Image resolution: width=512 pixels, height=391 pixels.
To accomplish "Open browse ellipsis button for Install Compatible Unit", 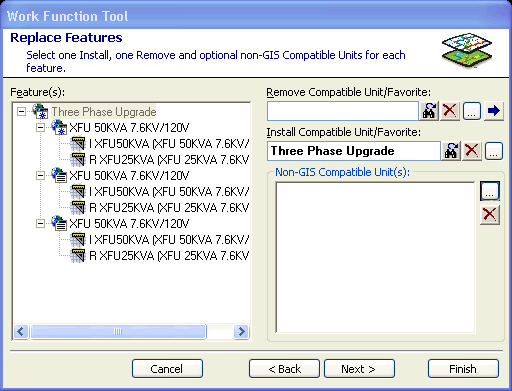I will 494,151.
